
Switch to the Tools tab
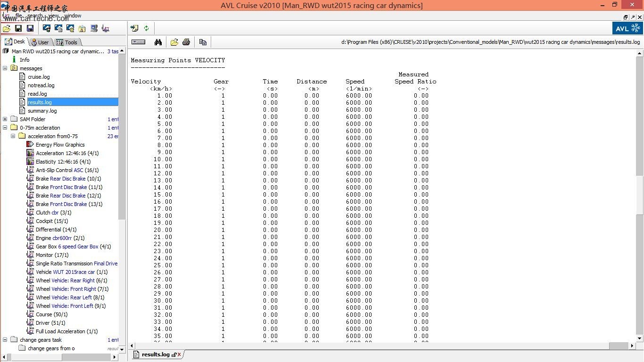point(67,42)
